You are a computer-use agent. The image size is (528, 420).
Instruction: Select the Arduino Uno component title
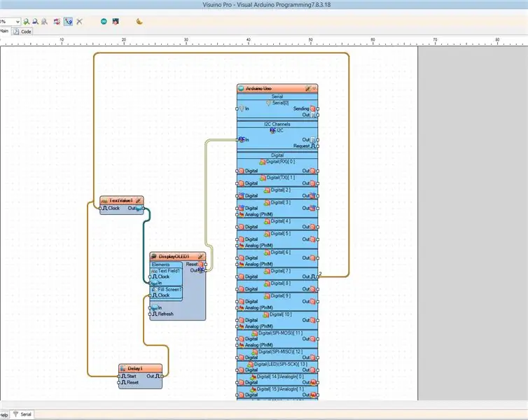click(x=258, y=88)
